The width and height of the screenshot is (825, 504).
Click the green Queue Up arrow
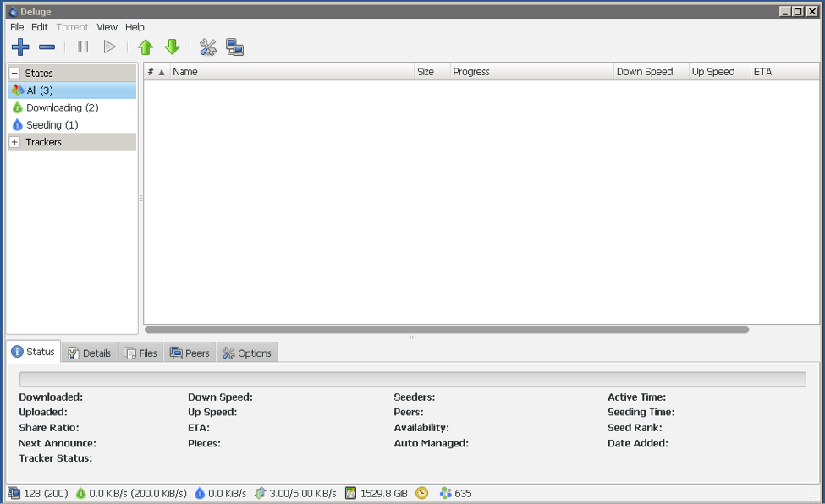coord(146,47)
